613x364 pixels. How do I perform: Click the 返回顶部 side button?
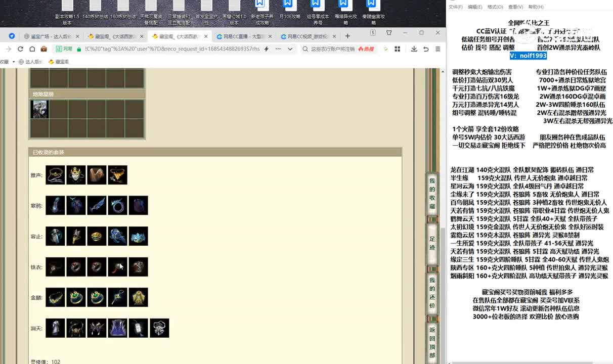point(432,342)
